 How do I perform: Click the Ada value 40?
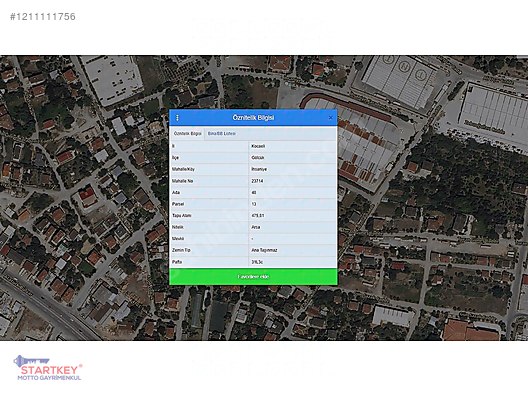(254, 193)
